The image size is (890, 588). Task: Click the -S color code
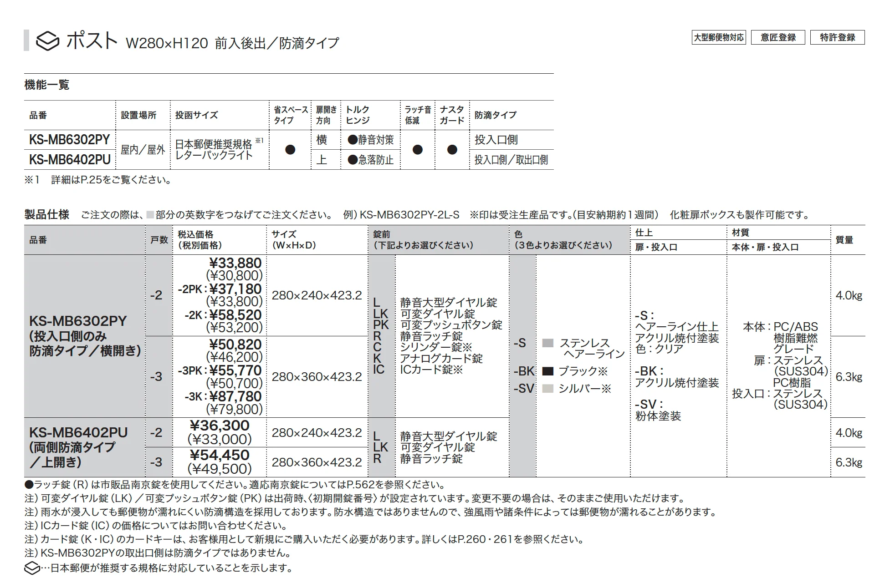[520, 343]
